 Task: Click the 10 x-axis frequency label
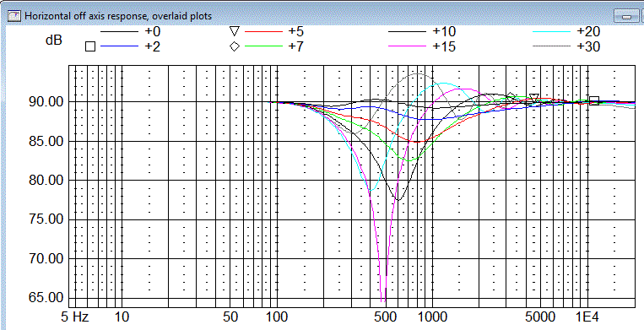click(122, 316)
